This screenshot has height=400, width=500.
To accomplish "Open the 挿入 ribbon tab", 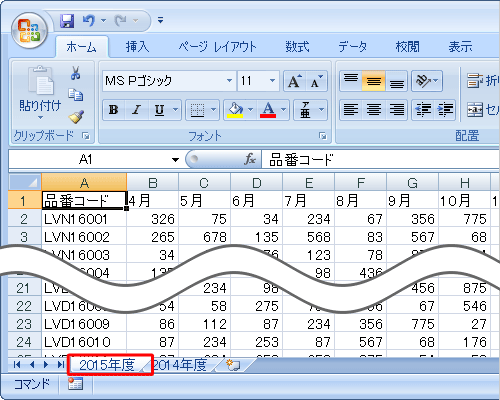I will click(137, 47).
